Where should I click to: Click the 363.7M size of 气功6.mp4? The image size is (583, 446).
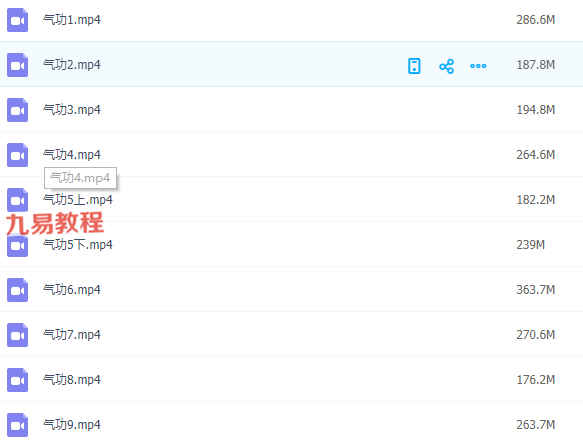tap(535, 290)
